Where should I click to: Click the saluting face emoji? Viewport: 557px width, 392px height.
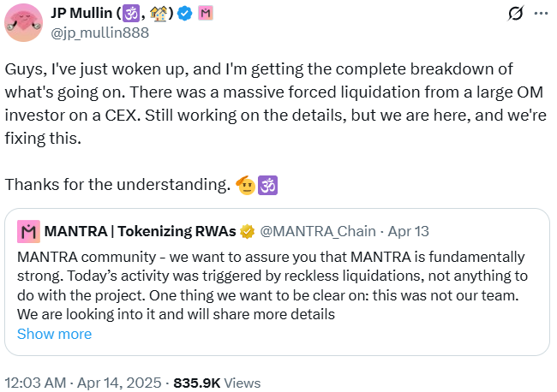pos(244,184)
